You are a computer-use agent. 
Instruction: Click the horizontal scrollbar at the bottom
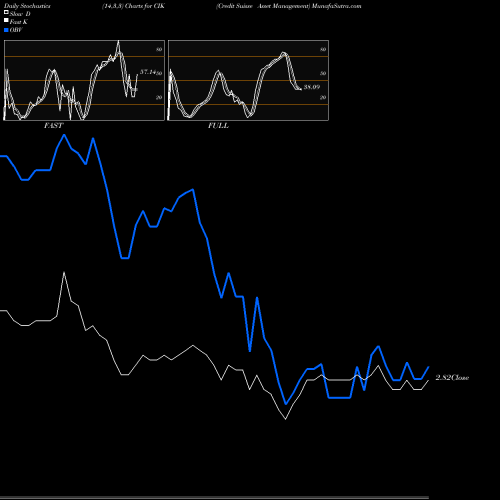click(214, 497)
